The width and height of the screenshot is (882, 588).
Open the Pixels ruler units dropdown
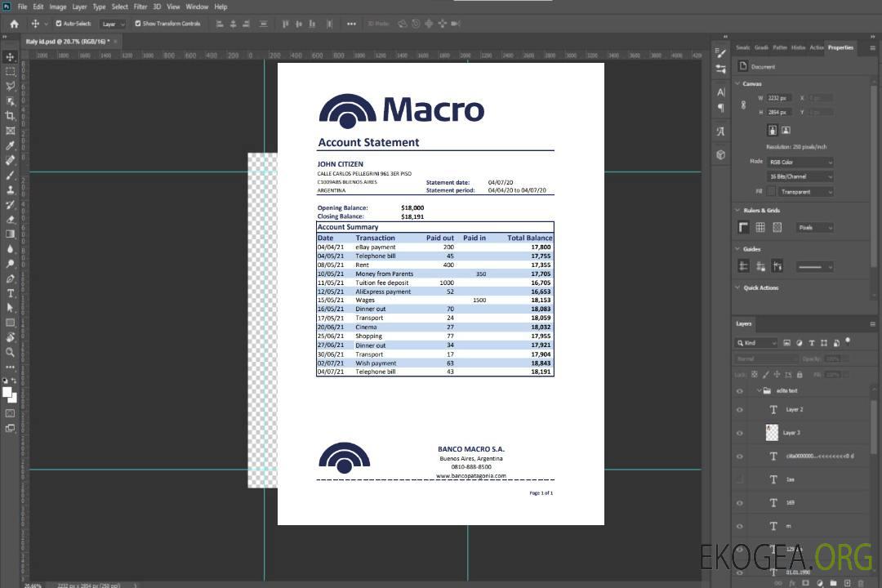click(x=814, y=227)
